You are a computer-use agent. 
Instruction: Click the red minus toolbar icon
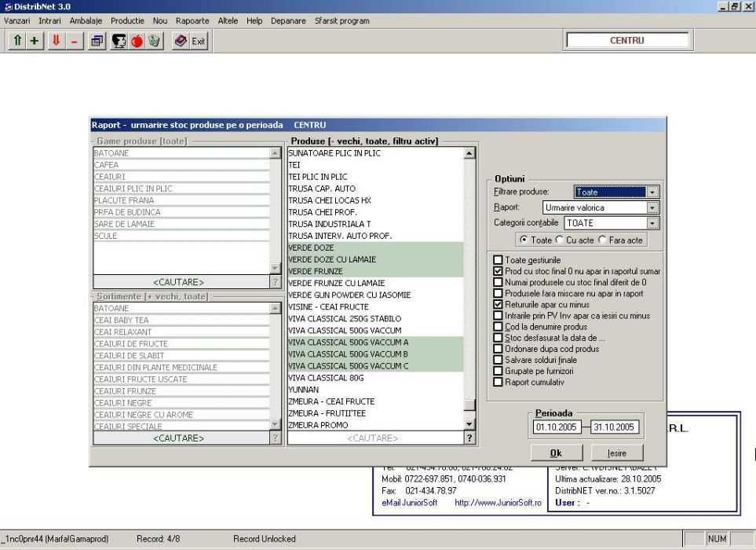pos(74,41)
